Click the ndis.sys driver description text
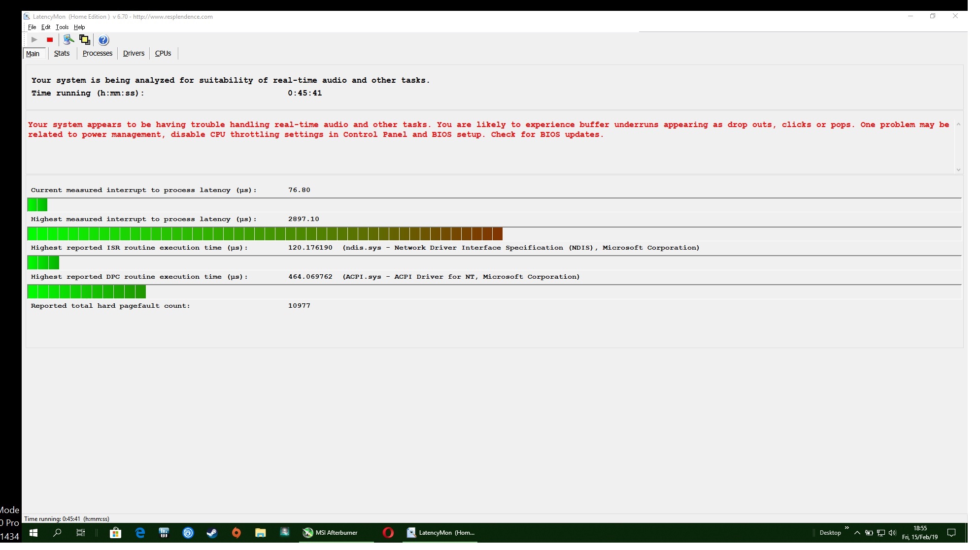The width and height of the screenshot is (980, 550). tap(521, 248)
